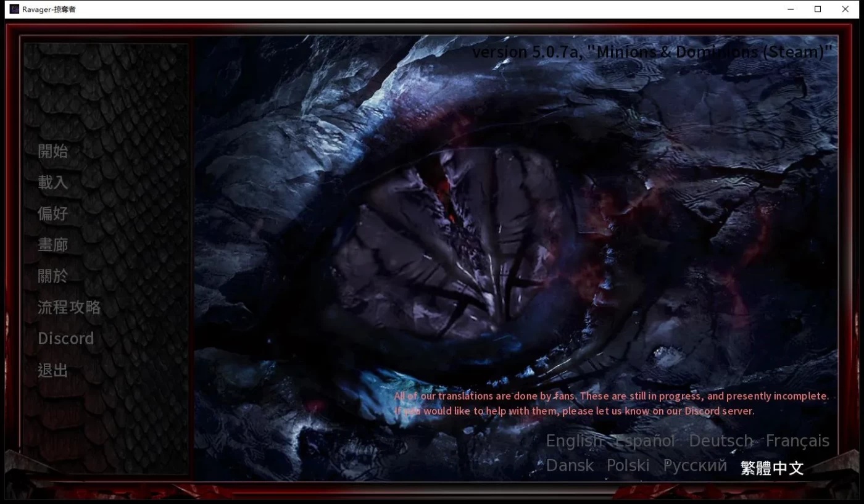This screenshot has width=864, height=504.
Task: Click the version 5.0.7a text
Action: tap(651, 52)
